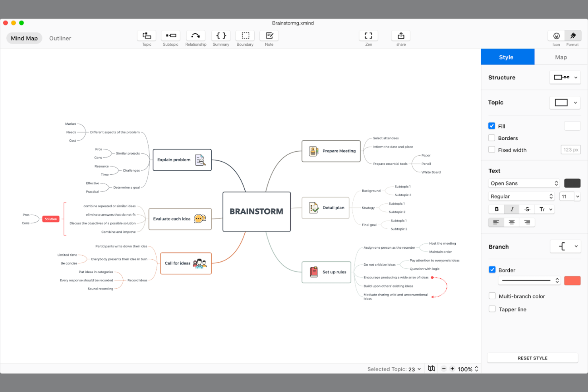
Task: Create a Relationship between topics
Action: point(195,38)
